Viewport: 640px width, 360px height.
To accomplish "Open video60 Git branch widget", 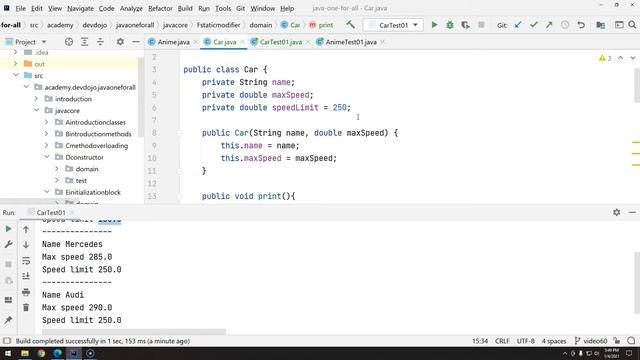I will coord(591,341).
